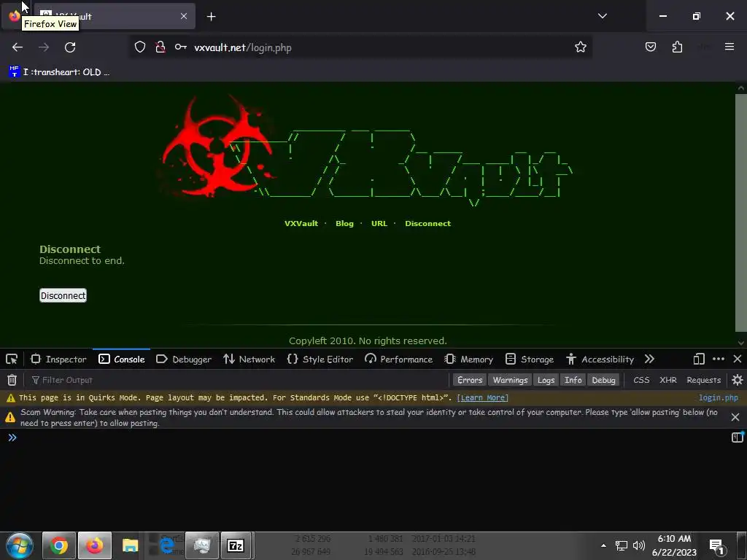Open the transheart bookmark
747x560 pixels.
pos(60,72)
